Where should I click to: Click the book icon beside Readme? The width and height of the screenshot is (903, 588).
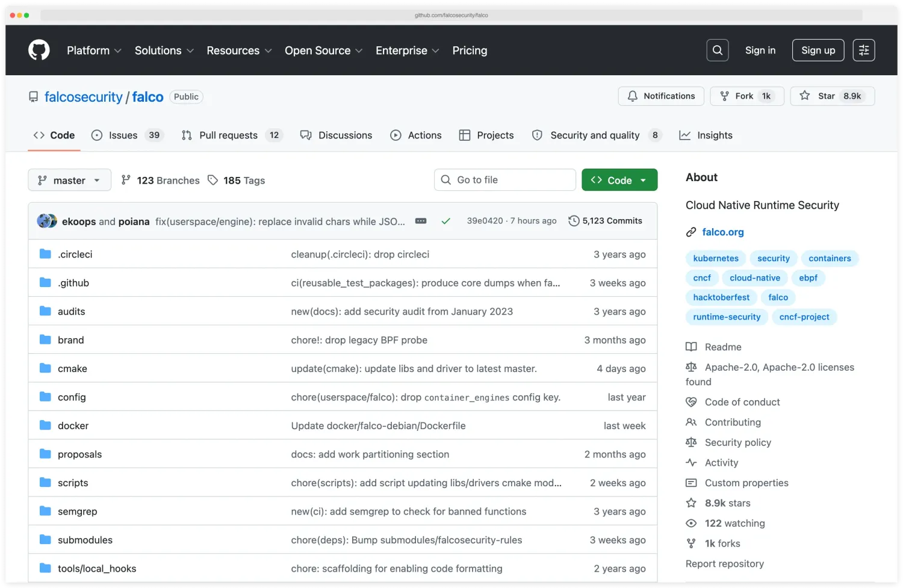[691, 347]
